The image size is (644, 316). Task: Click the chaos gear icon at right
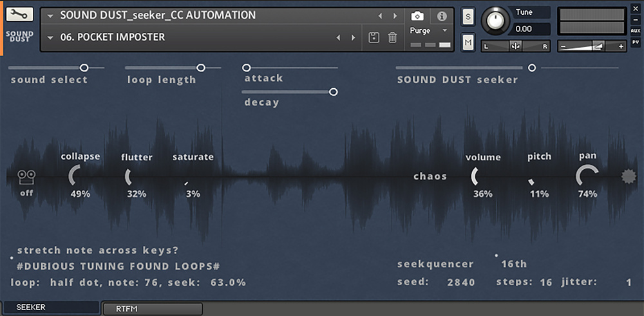[628, 177]
